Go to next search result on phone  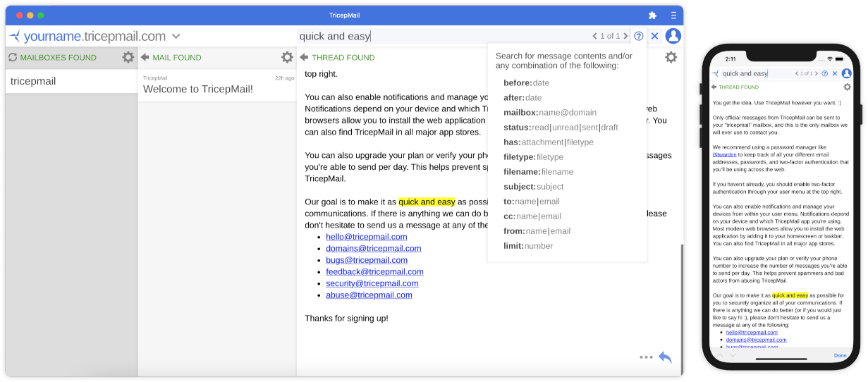click(817, 73)
